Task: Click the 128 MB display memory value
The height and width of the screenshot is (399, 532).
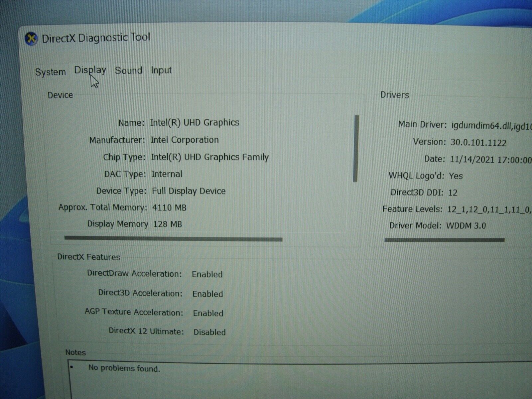Action: [x=167, y=224]
